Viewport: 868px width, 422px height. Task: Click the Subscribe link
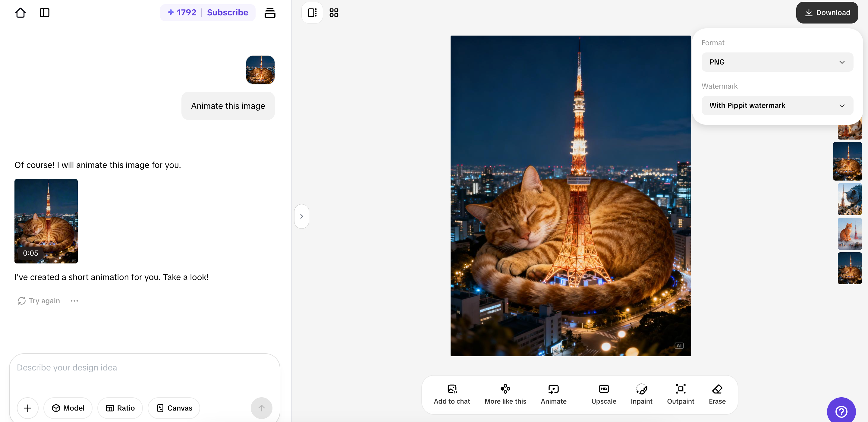tap(228, 12)
